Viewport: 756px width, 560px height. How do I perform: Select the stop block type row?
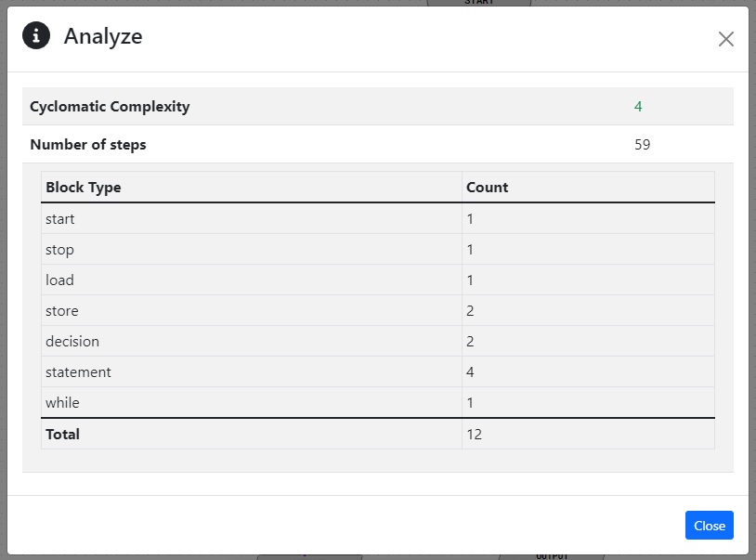377,249
